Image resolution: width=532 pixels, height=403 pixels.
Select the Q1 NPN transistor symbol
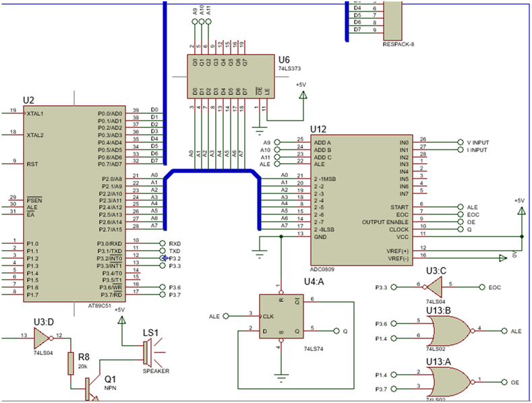(91, 390)
